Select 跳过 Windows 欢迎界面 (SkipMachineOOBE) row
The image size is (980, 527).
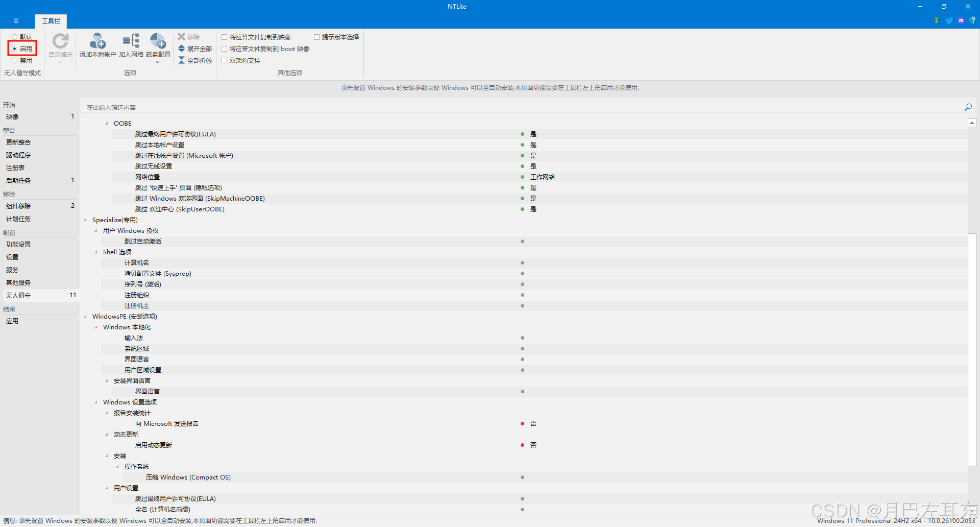pyautogui.click(x=540, y=199)
